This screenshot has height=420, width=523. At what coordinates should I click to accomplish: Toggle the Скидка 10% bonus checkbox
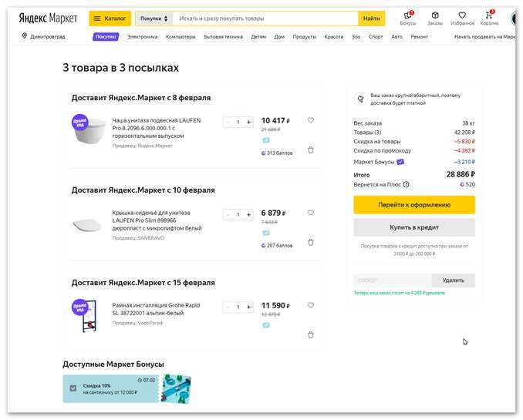point(73,388)
